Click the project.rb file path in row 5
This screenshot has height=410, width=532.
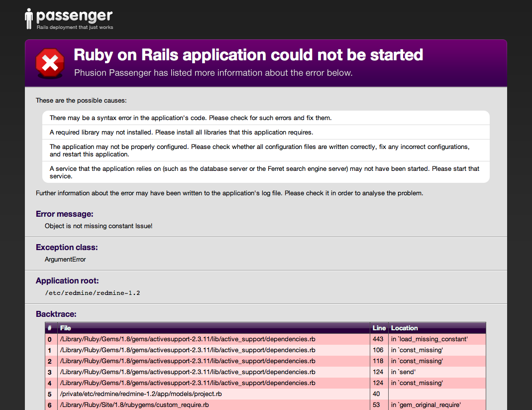[x=141, y=394]
